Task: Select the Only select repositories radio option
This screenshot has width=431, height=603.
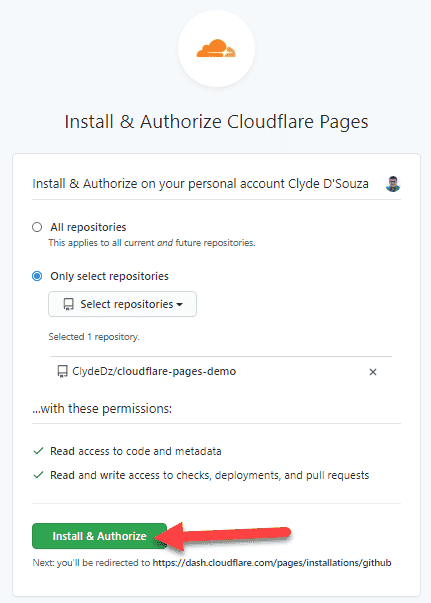Action: [x=37, y=276]
